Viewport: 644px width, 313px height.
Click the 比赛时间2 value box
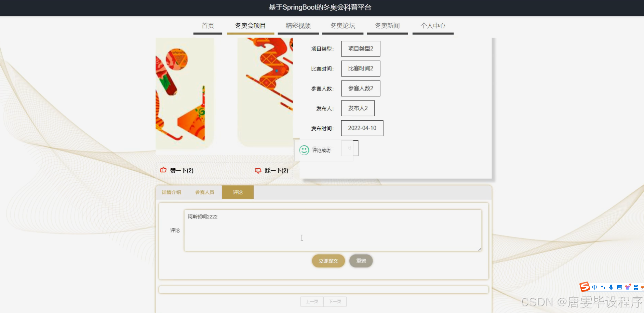pyautogui.click(x=361, y=68)
